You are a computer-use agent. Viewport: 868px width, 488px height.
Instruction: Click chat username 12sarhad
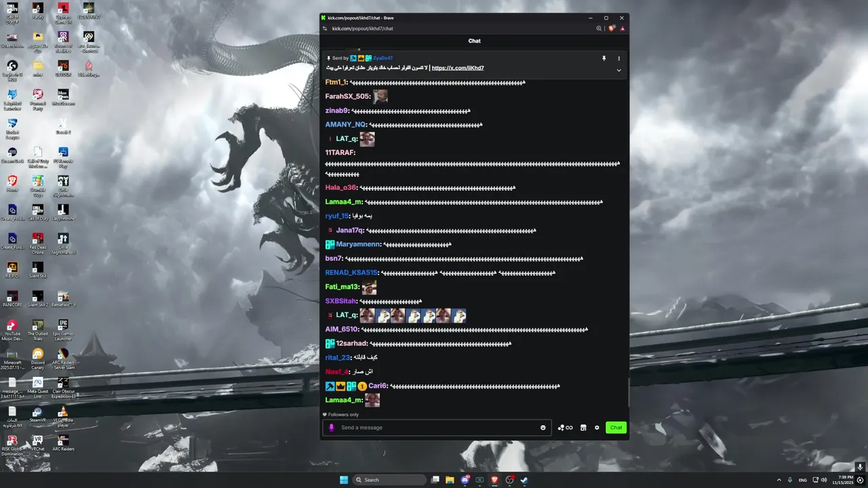[352, 344]
